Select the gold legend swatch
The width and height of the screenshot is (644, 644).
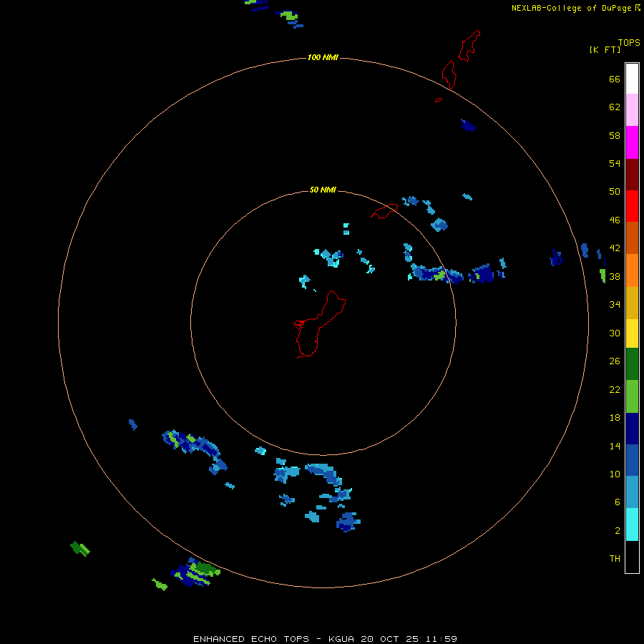point(632,303)
